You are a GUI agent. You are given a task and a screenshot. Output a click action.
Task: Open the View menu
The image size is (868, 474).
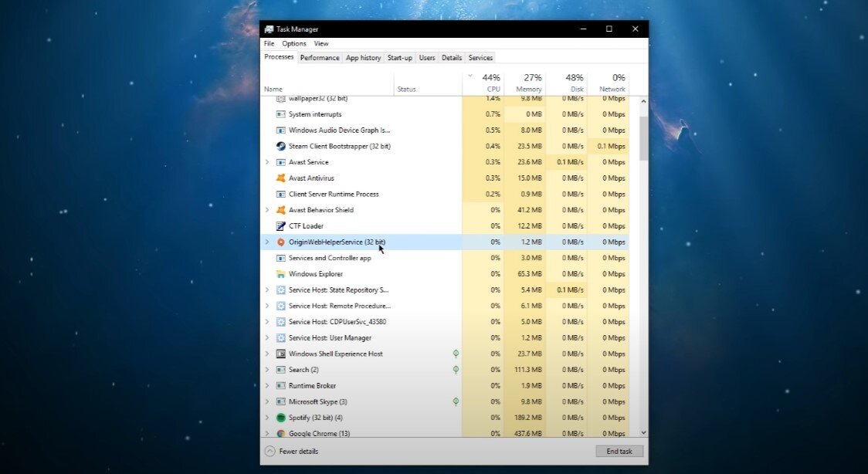pos(321,44)
